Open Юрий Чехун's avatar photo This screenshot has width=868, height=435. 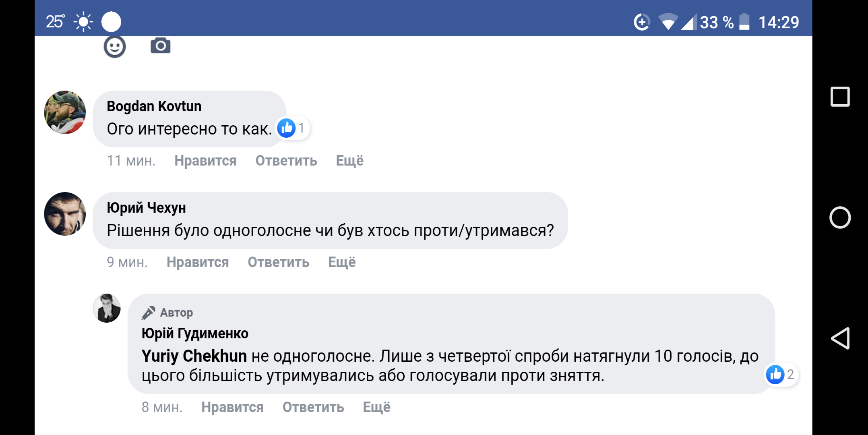pyautogui.click(x=65, y=214)
